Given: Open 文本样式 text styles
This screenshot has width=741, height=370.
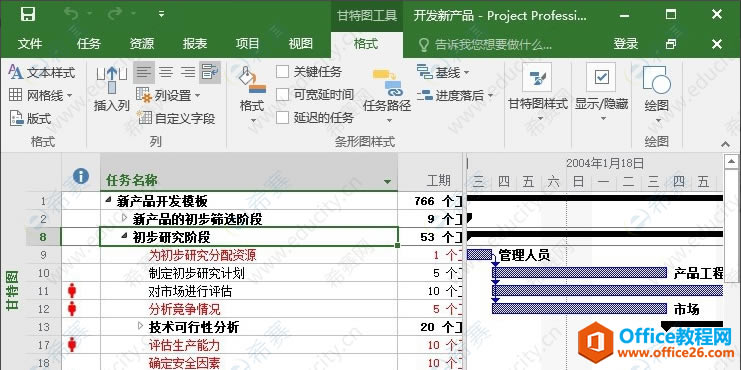Looking at the screenshot, I should coord(42,73).
